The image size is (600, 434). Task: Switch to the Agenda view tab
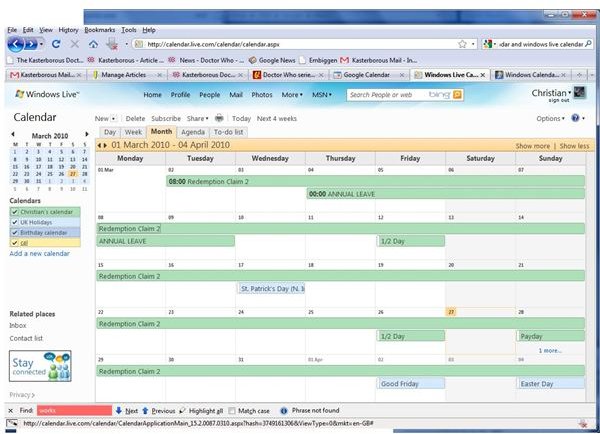193,132
